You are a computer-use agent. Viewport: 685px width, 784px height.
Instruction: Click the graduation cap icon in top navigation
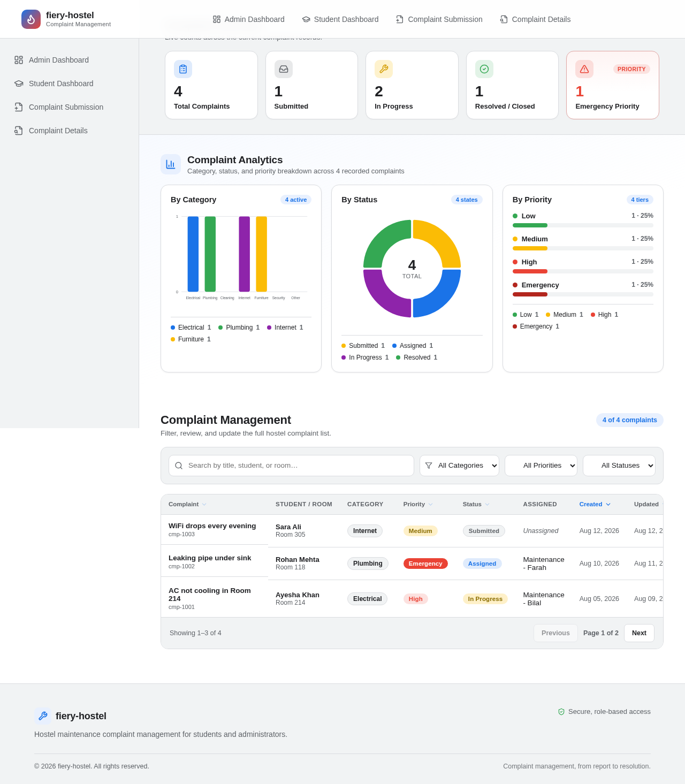pyautogui.click(x=306, y=19)
